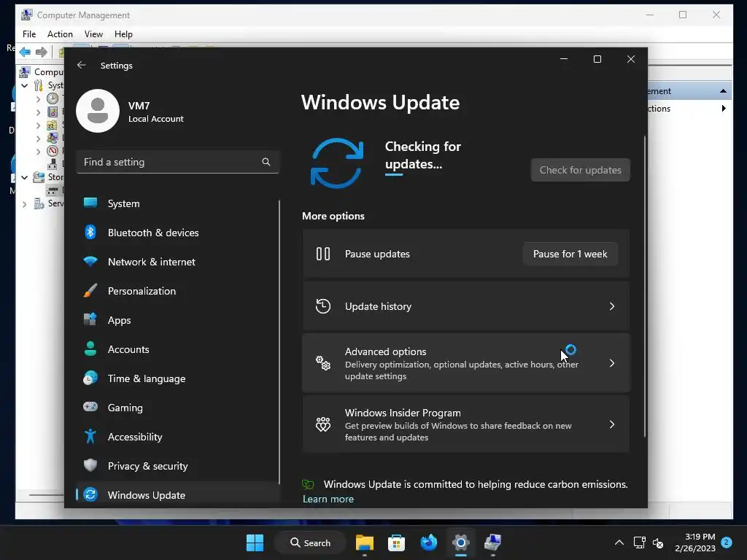Collapse System Tools node in tree
The image size is (747, 560).
click(24, 85)
